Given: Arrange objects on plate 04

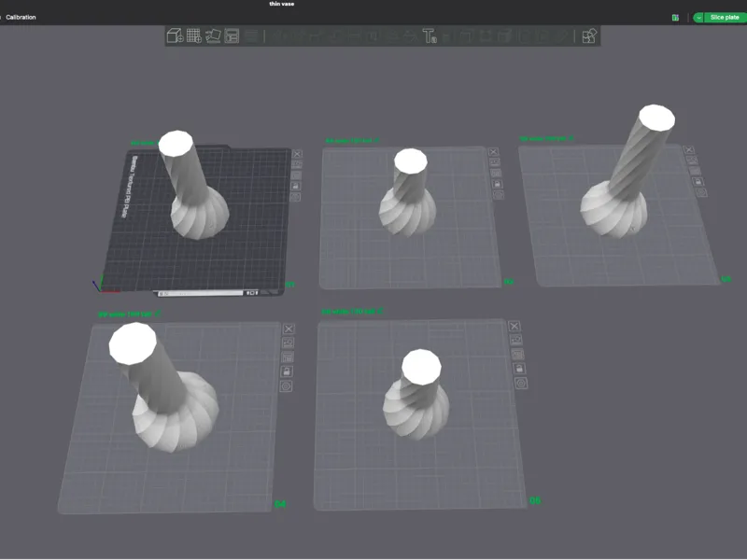Looking at the screenshot, I should tap(288, 357).
